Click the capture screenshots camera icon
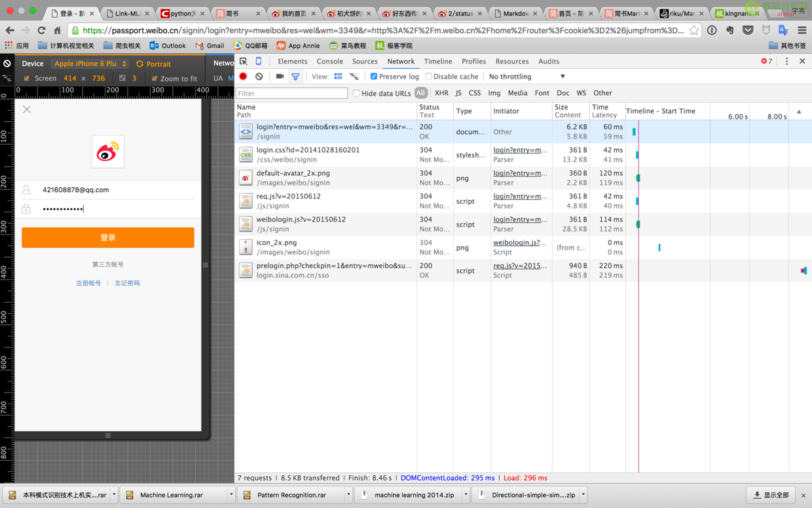The width and height of the screenshot is (812, 508). 280,77
